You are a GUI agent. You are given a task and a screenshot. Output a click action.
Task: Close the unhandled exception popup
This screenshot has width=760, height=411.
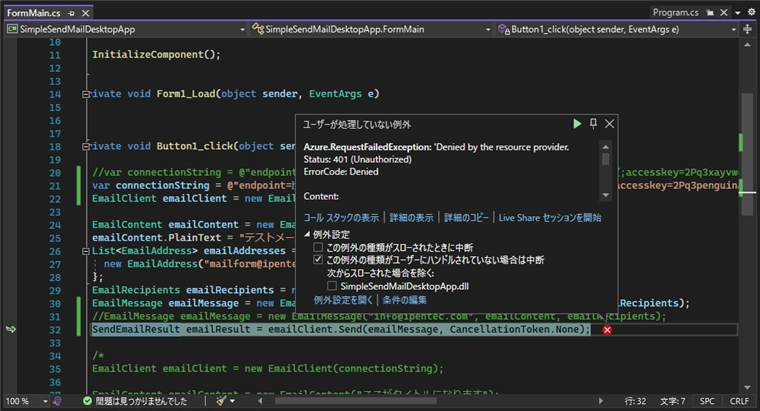coord(609,124)
